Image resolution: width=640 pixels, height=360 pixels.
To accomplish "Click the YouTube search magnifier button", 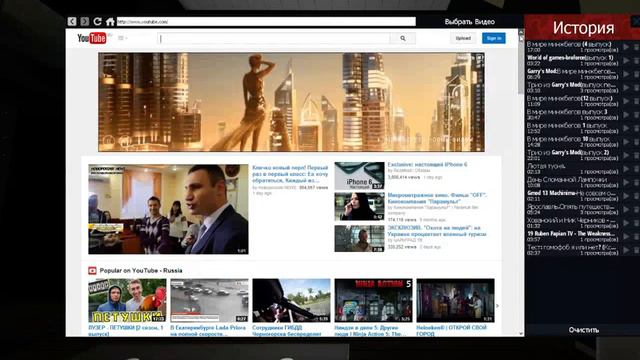I will [403, 38].
